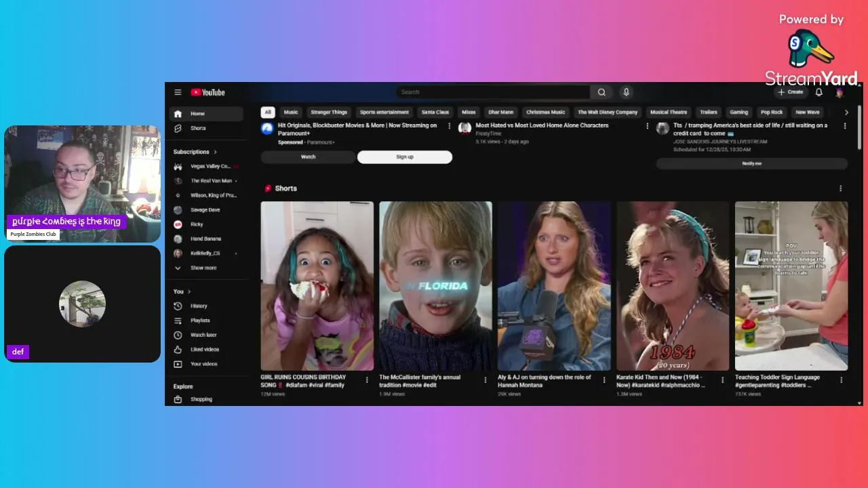Click the Notify me button
Screen dimensions: 868x488
tap(752, 163)
